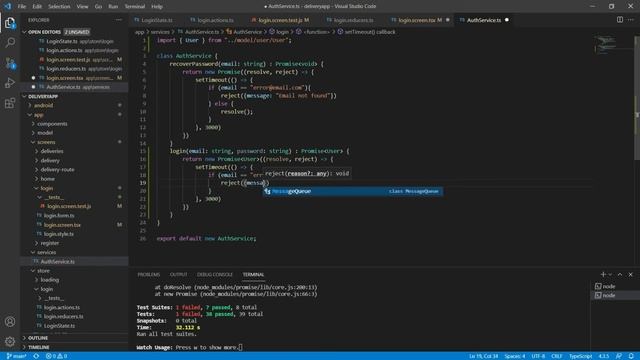The image size is (640, 360).
Task: Open launch profile dropdown next to new terminal
Action: pos(610,275)
